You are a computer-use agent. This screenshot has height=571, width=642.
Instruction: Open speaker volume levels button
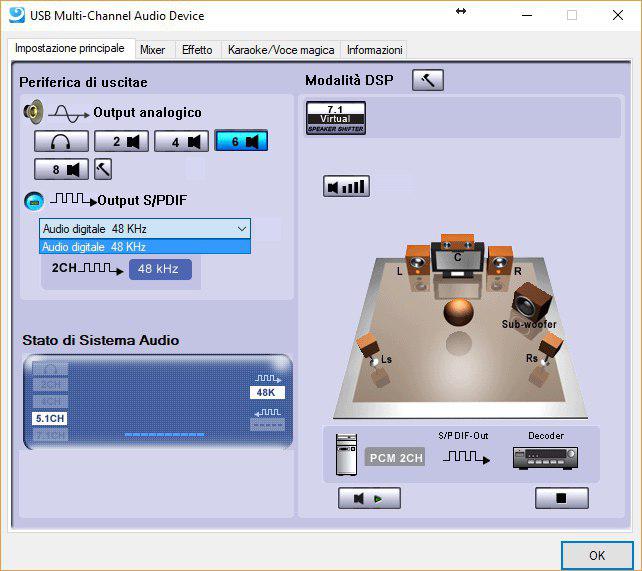tap(346, 187)
